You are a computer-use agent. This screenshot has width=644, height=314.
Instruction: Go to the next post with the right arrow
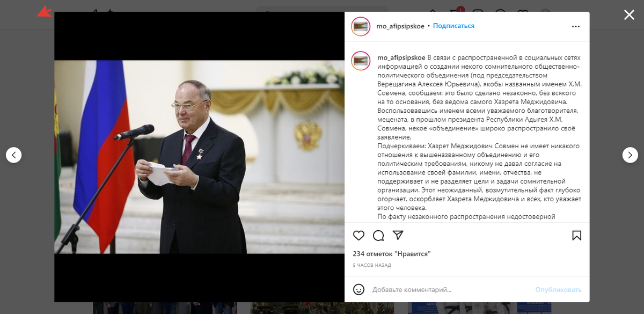(x=630, y=155)
